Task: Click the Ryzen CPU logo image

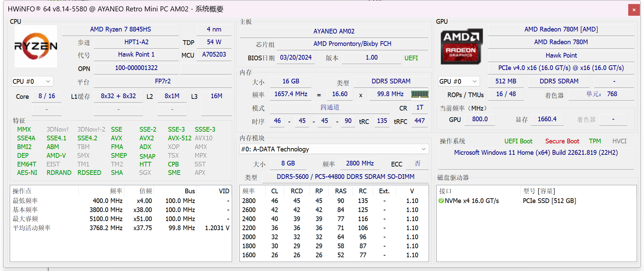Action: (36, 46)
